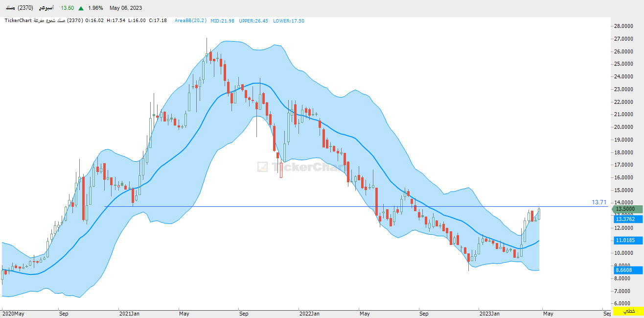The width and height of the screenshot is (644, 318).
Task: Click the blue 11.0185 middle band price tag
Action: pyautogui.click(x=626, y=240)
